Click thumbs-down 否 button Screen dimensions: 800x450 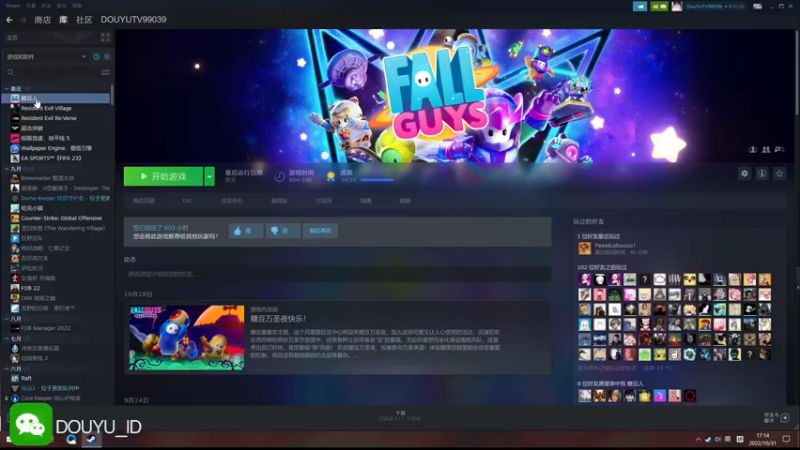pyautogui.click(x=283, y=231)
